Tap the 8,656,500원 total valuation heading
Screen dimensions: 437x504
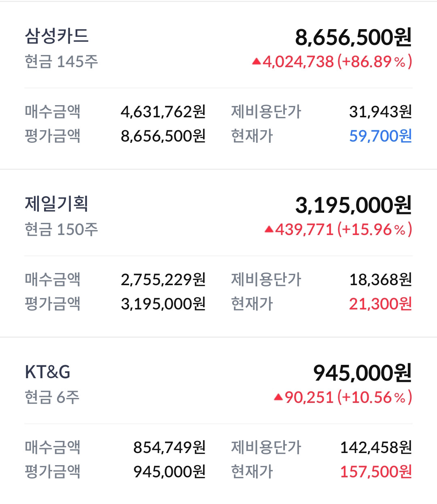point(353,37)
